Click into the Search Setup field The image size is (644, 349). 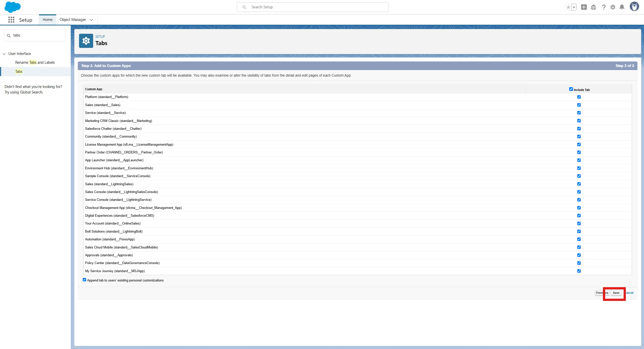point(312,7)
